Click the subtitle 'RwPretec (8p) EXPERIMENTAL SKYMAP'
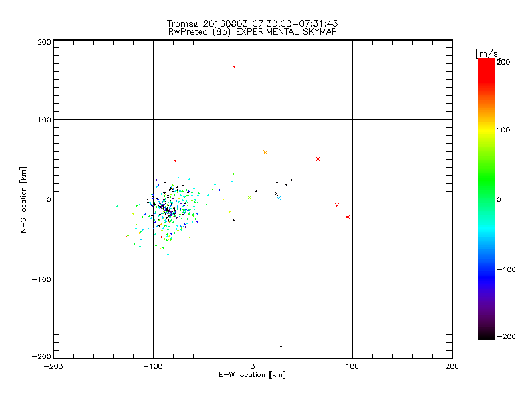Viewport: 532px width, 399px height. coord(253,32)
